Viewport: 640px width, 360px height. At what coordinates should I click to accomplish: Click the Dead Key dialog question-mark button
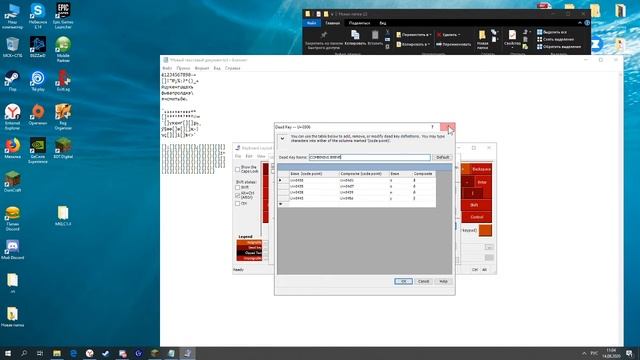432,127
